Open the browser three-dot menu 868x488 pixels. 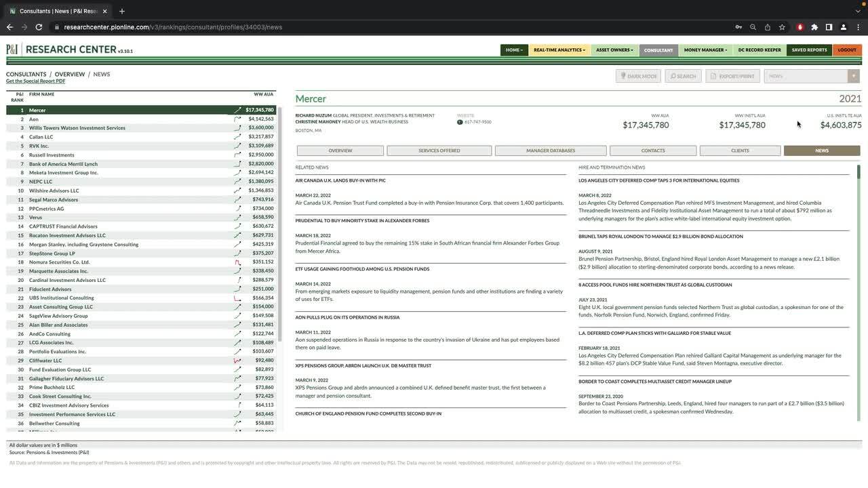click(858, 27)
